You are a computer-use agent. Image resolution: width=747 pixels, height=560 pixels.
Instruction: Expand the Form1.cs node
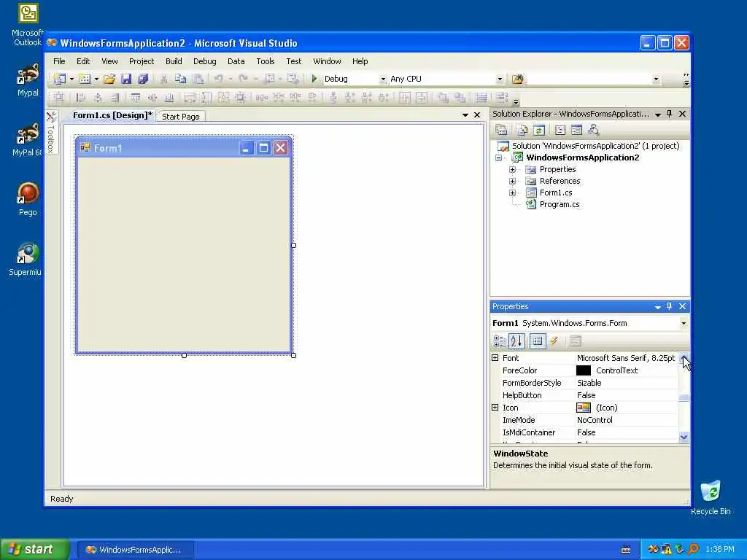click(513, 192)
